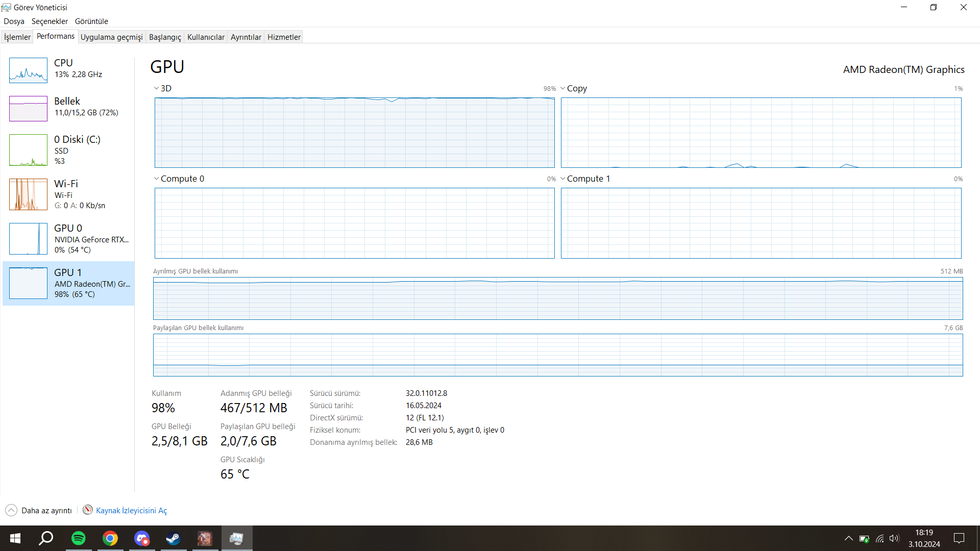980x551 pixels.
Task: Click the taskbar search magnifier icon
Action: coord(46,538)
